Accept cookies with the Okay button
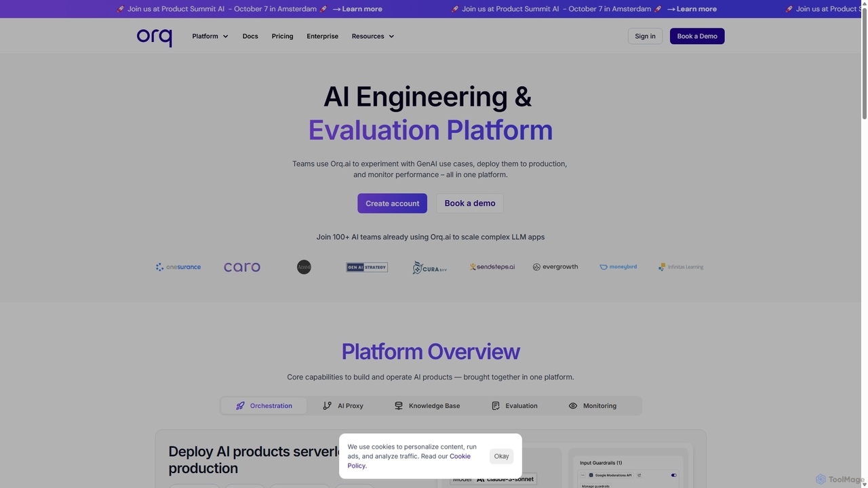Screen dimensions: 868x488 click(501, 456)
